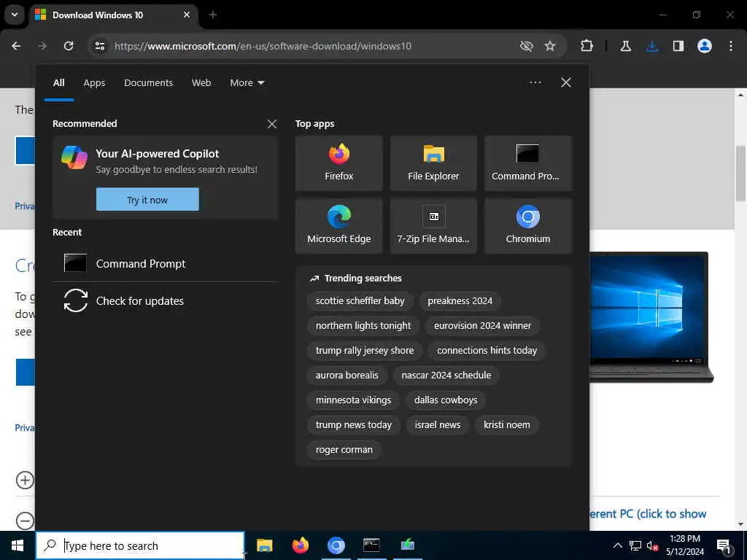Select the All search tab
This screenshot has width=747, height=560.
pyautogui.click(x=58, y=83)
